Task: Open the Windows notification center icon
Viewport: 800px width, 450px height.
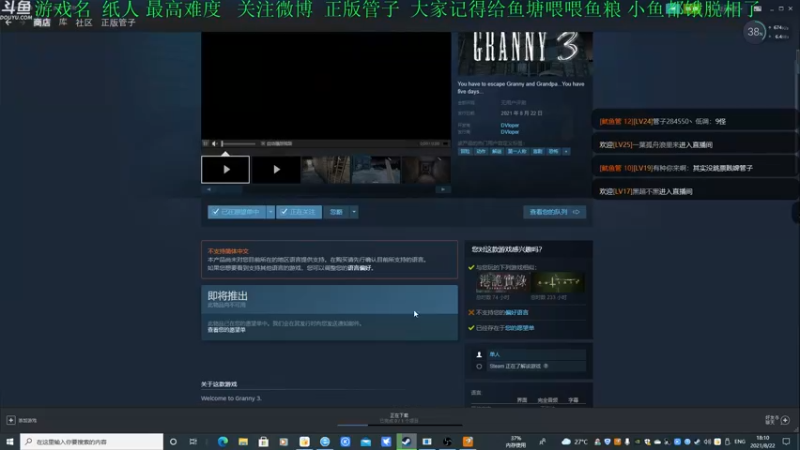Action: (786, 441)
